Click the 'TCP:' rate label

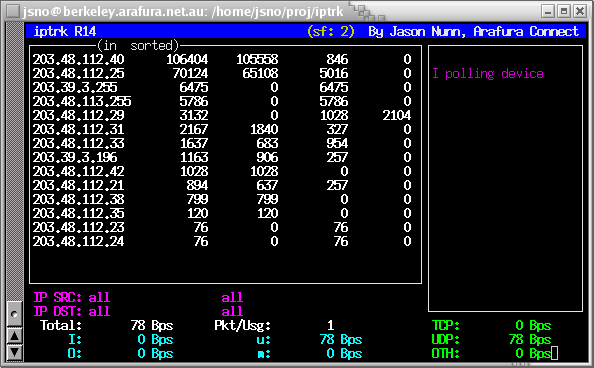coord(446,326)
